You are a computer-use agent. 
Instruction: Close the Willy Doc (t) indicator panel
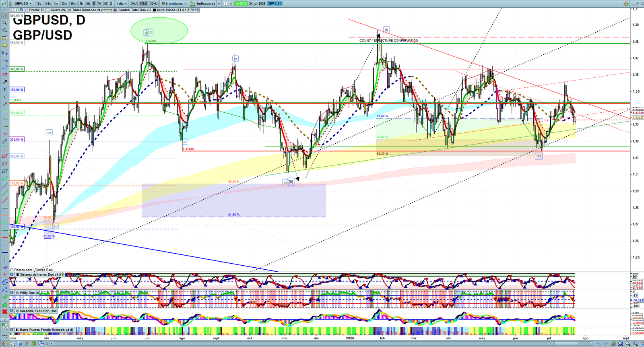click(12, 293)
